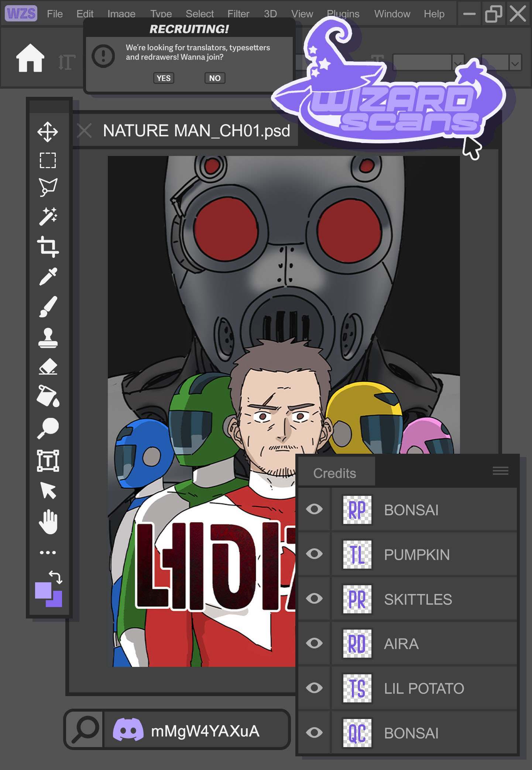
Task: Click the purple foreground color swatch
Action: pos(43,590)
